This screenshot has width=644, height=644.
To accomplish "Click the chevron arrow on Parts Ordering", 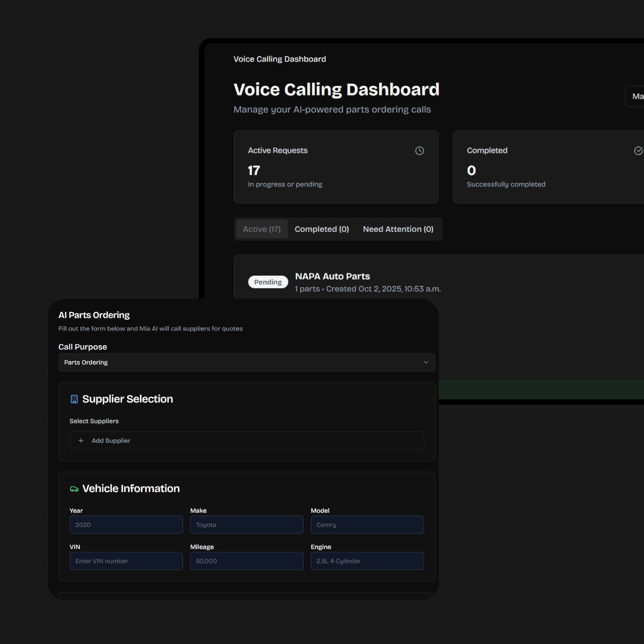I will [426, 362].
